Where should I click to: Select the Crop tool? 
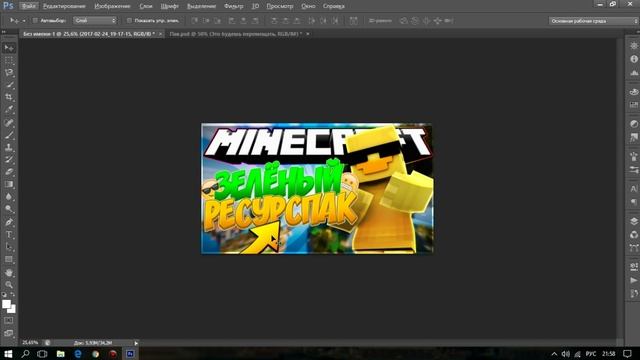[x=9, y=97]
